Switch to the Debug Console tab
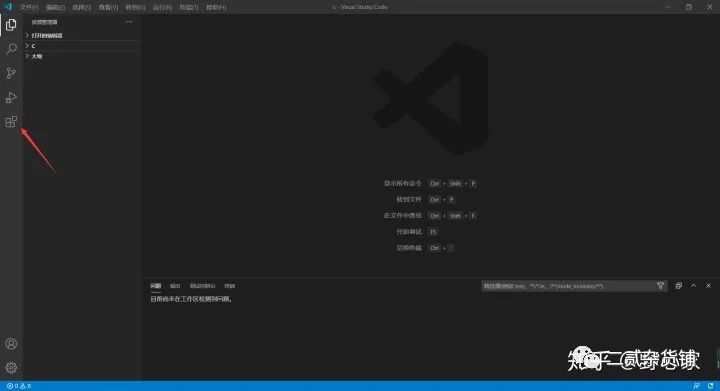 pos(202,286)
